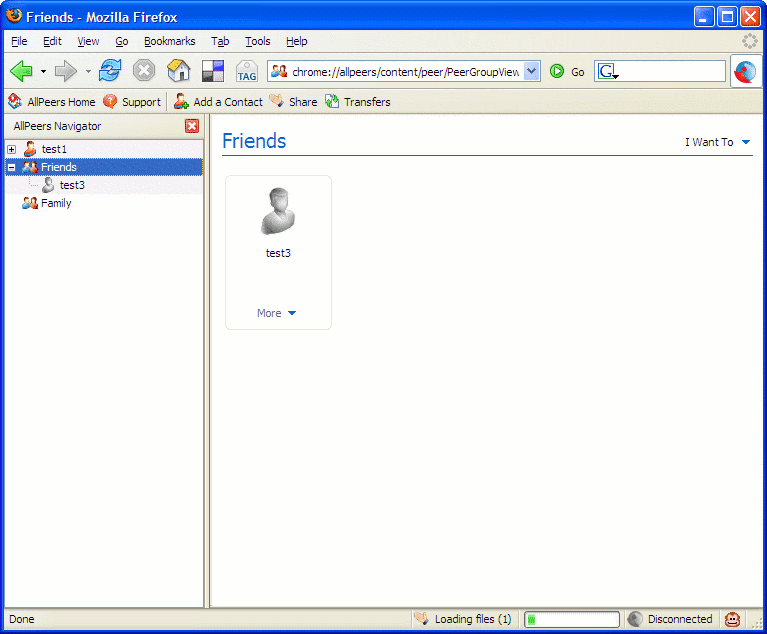The width and height of the screenshot is (767, 634).
Task: Open the Tools menu
Action: click(x=258, y=41)
